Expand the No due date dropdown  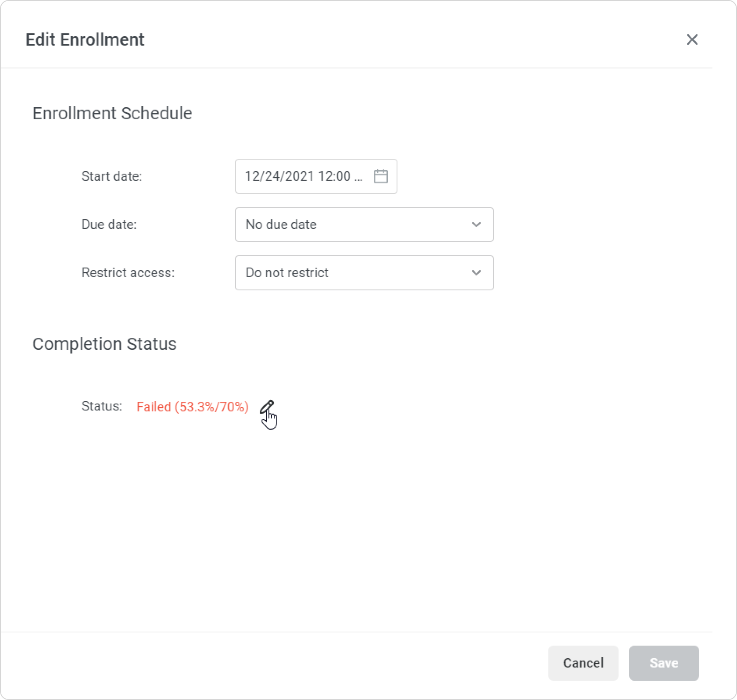coord(364,225)
